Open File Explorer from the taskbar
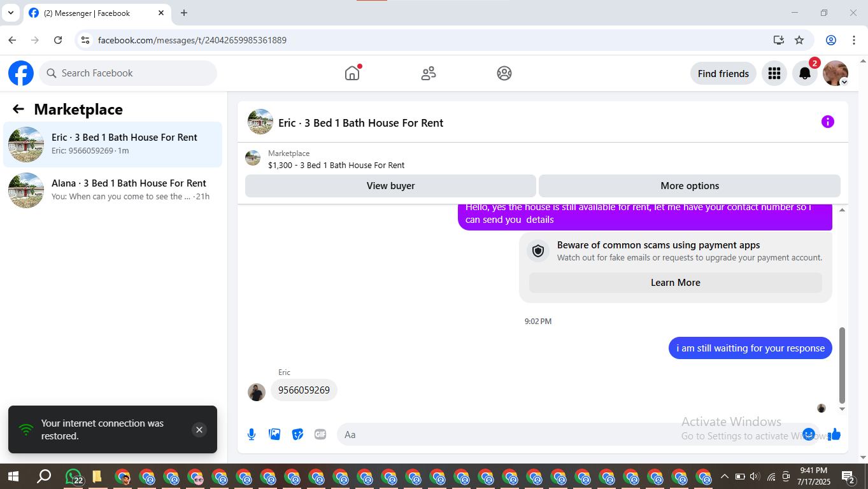This screenshot has width=868, height=489. coord(97,476)
